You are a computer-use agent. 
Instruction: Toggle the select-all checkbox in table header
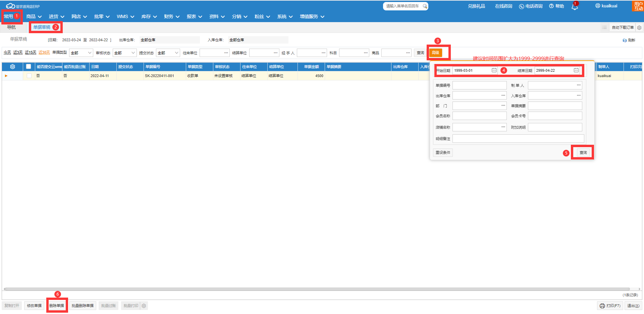click(29, 67)
